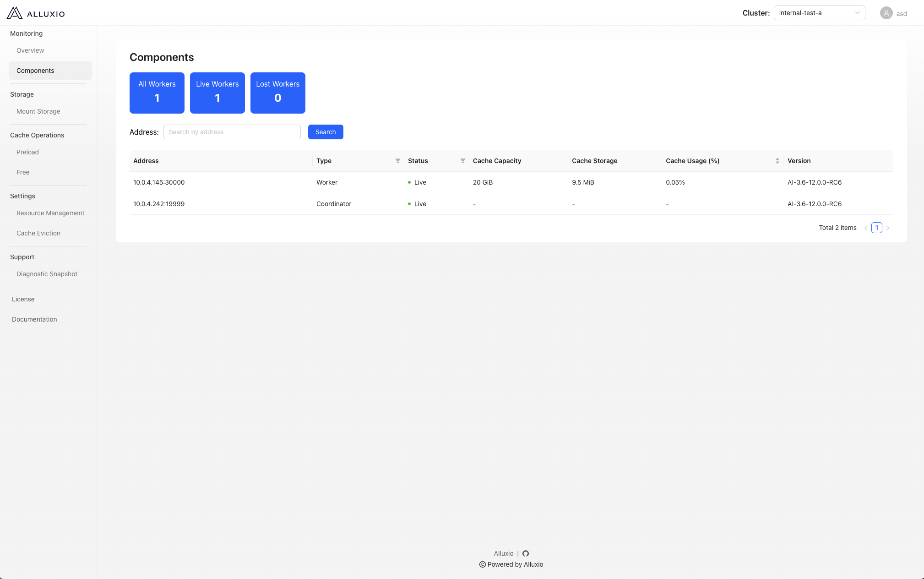The image size is (924, 579).
Task: Sort by Cache Usage (%) column
Action: point(777,161)
